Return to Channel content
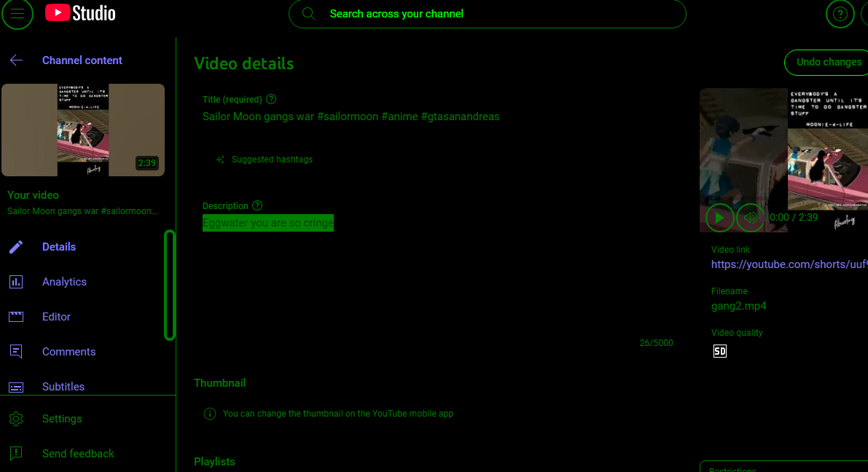Viewport: 868px width, 472px height. point(82,60)
